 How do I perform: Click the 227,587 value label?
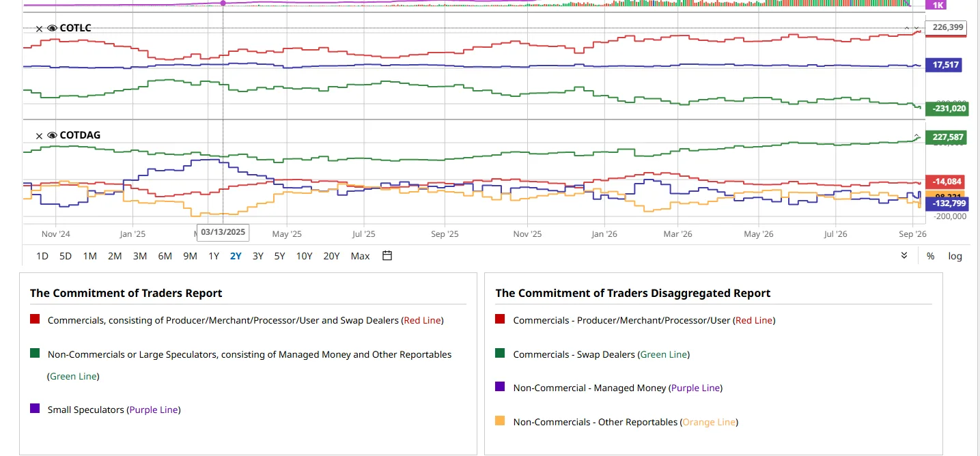(945, 137)
